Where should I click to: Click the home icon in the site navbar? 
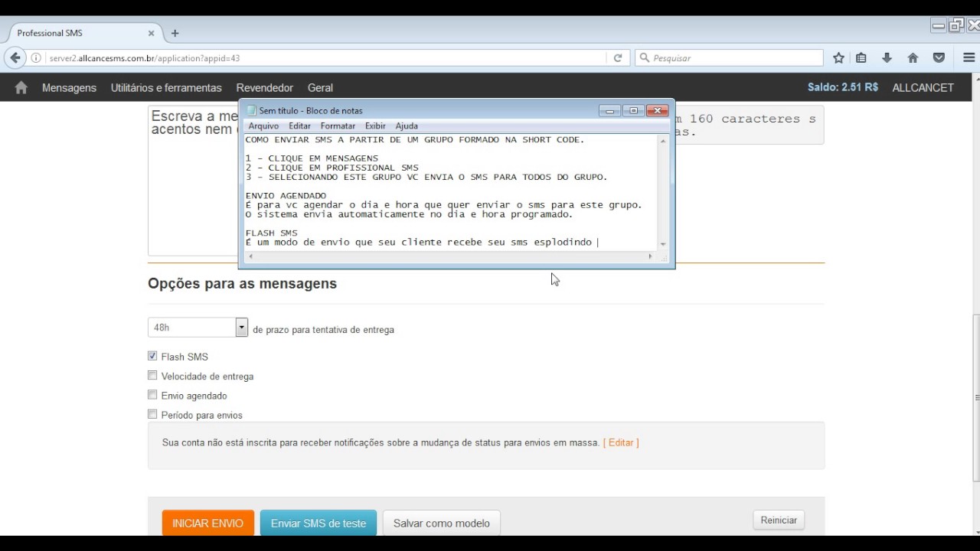(x=21, y=87)
